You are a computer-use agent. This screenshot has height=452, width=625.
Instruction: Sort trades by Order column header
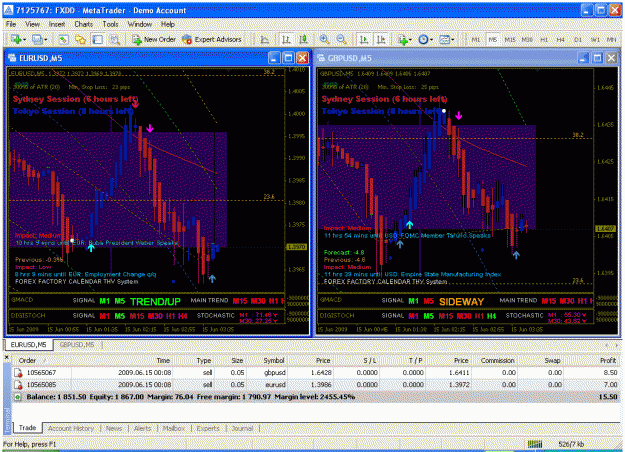coord(28,360)
